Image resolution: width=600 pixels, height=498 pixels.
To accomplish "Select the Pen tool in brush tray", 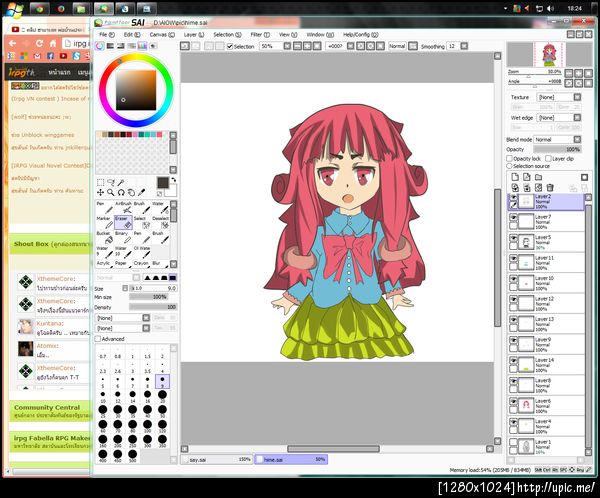I will pyautogui.click(x=105, y=208).
